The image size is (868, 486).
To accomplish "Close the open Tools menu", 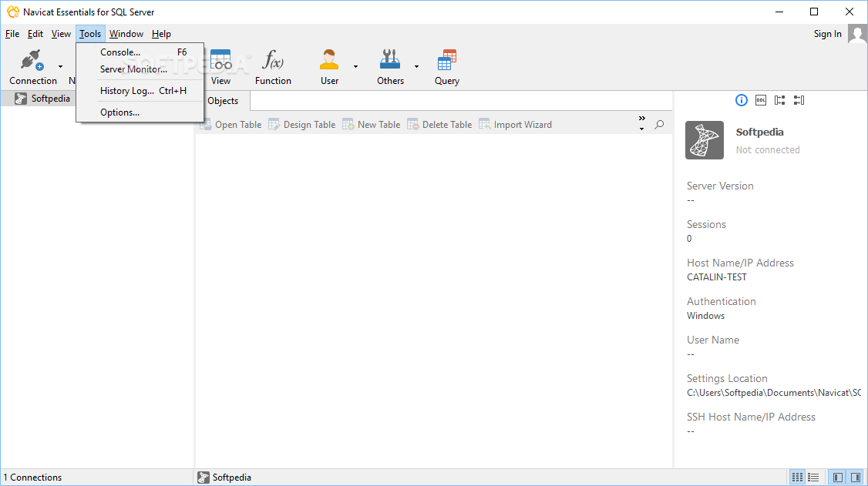I will coord(90,34).
